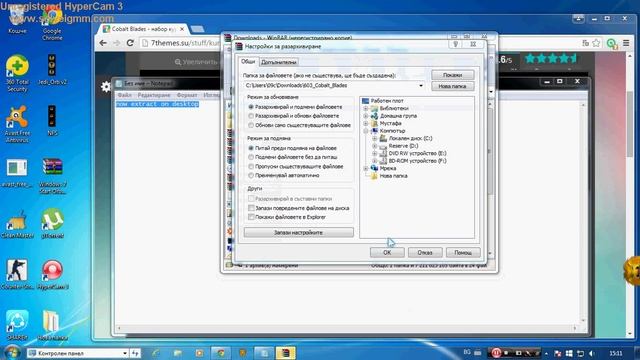The height and width of the screenshot is (360, 640).
Task: Open Notepad's Редактиране menu
Action: (154, 95)
